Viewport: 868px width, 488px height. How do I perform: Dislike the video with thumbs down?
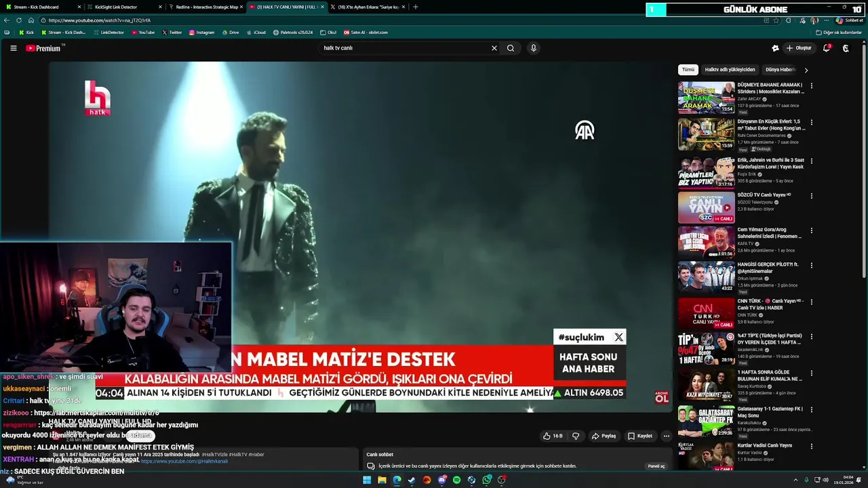coord(576,436)
